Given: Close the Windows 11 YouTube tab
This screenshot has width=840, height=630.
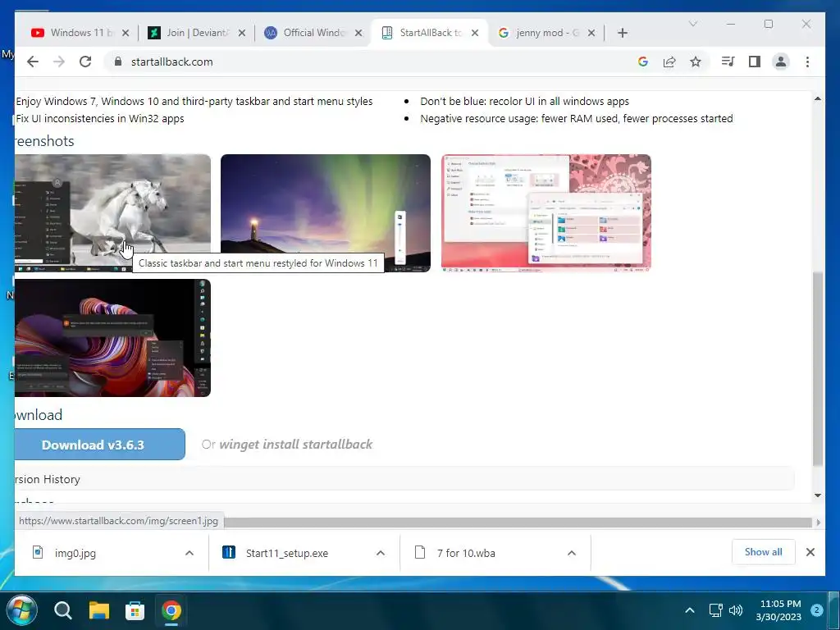Looking at the screenshot, I should tap(126, 33).
